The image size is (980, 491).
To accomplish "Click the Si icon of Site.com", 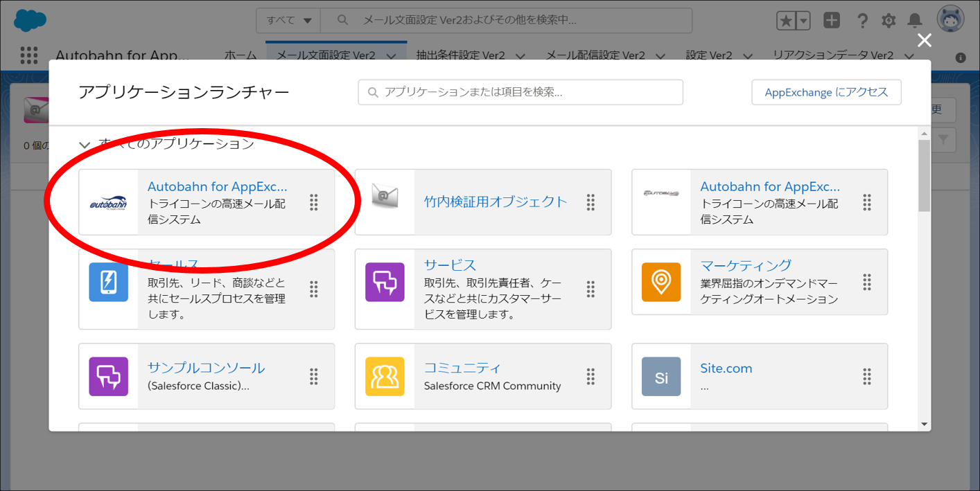I will (661, 376).
